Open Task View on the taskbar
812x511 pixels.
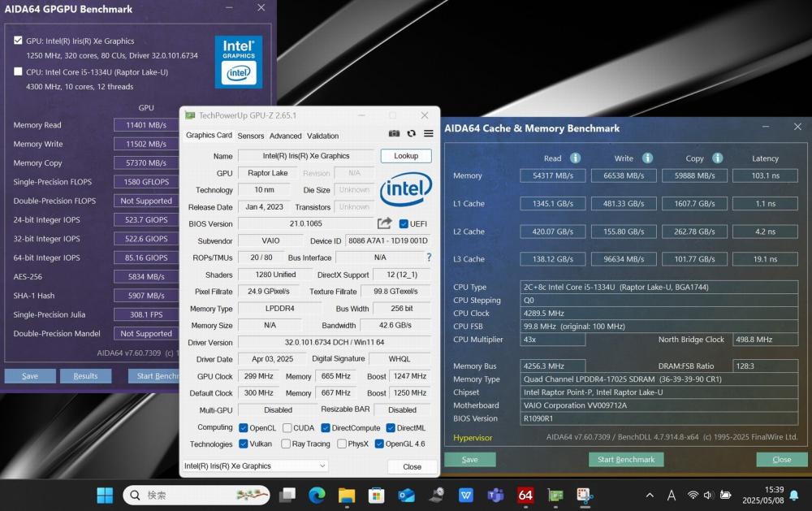pos(287,496)
